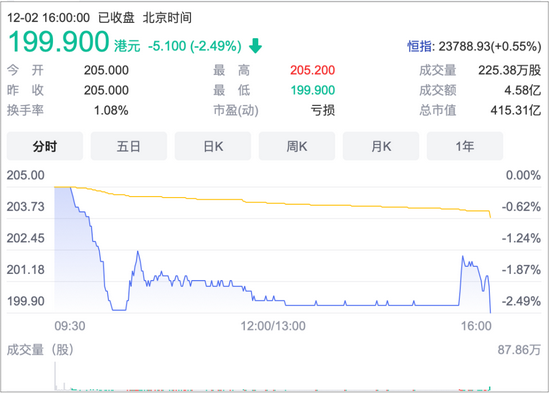Open the 日K daily candlestick tab
Screen dimensions: 550x394
pyautogui.click(x=213, y=146)
